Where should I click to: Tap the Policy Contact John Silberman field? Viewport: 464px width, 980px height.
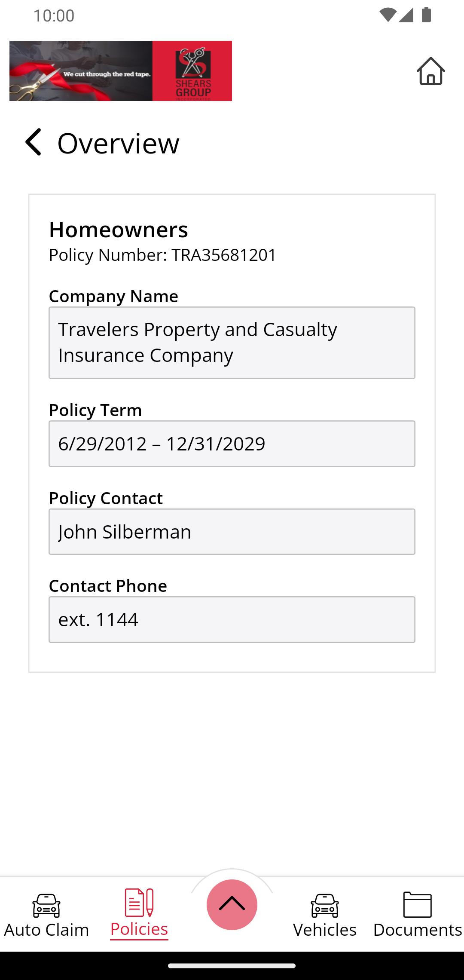tap(232, 532)
